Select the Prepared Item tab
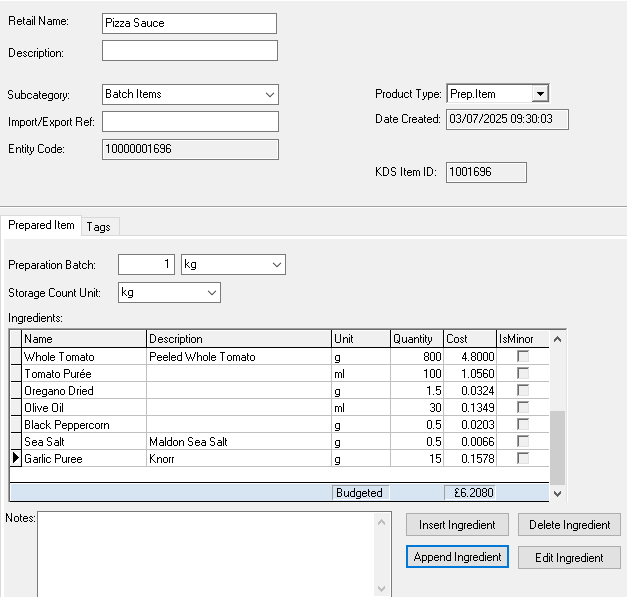The height and width of the screenshot is (597, 627). 42,226
